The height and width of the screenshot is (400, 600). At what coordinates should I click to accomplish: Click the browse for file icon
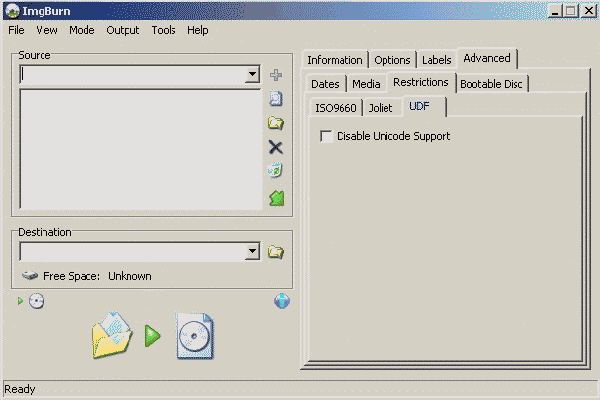276,99
